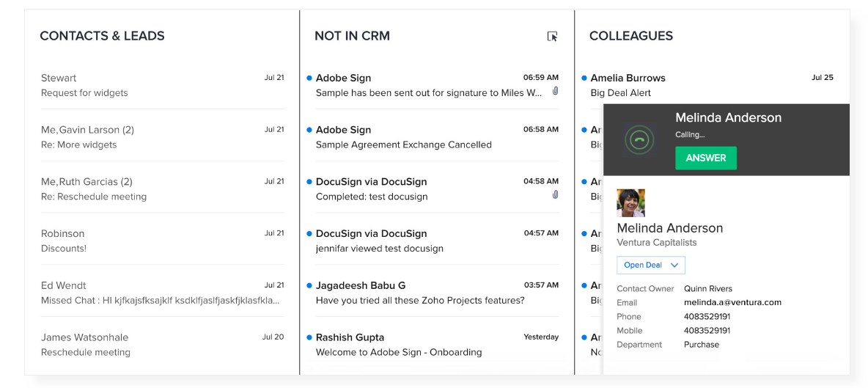Click unread dot beside Jagadeesh Babu G
The image size is (868, 388).
pos(309,285)
